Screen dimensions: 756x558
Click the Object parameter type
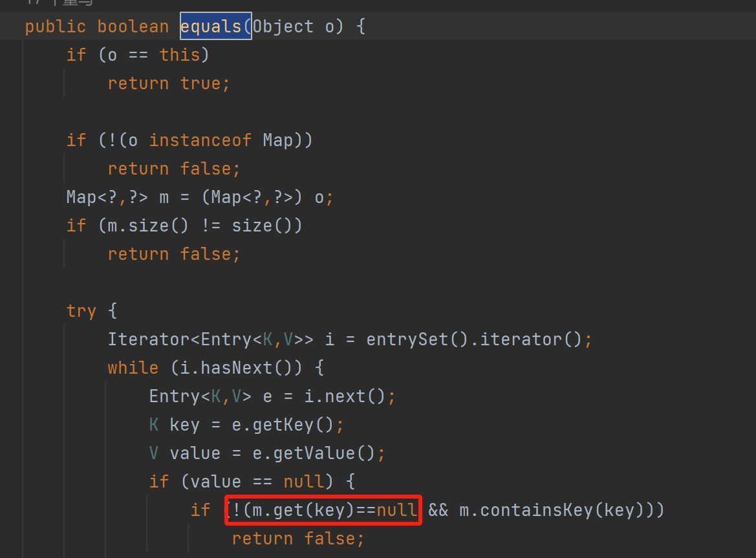[283, 27]
